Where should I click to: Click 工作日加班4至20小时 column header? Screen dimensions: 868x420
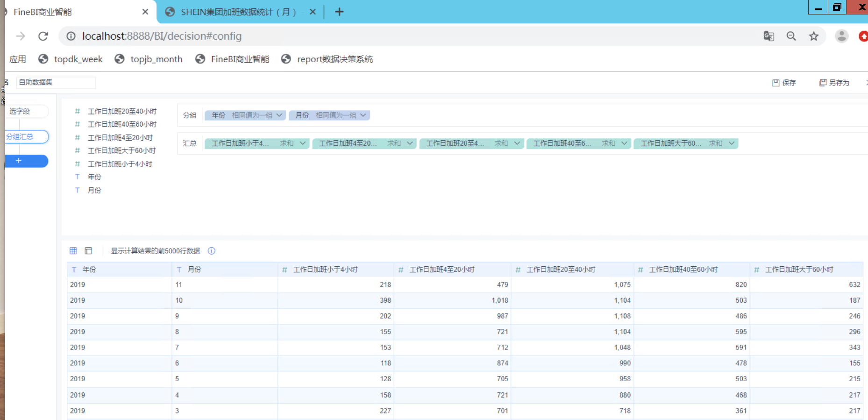(453, 270)
